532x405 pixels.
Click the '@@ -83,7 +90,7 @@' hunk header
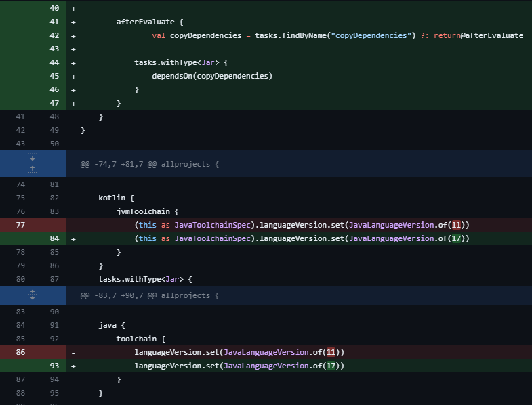149,295
